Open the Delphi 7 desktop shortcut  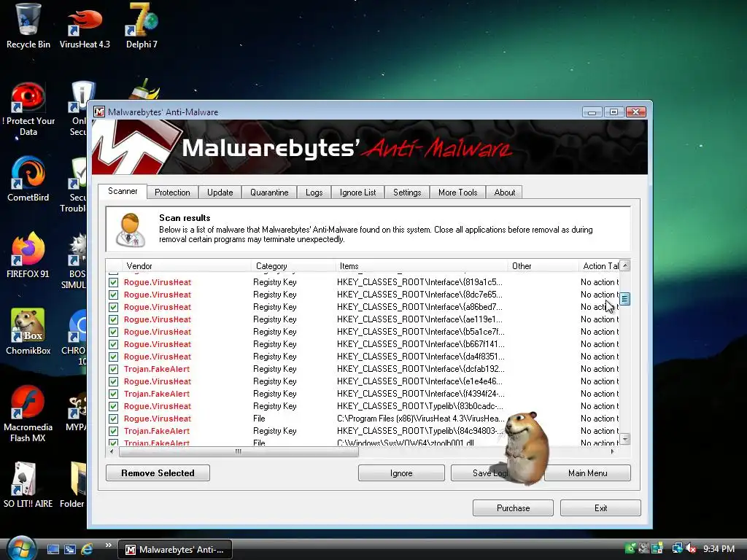pyautogui.click(x=142, y=26)
